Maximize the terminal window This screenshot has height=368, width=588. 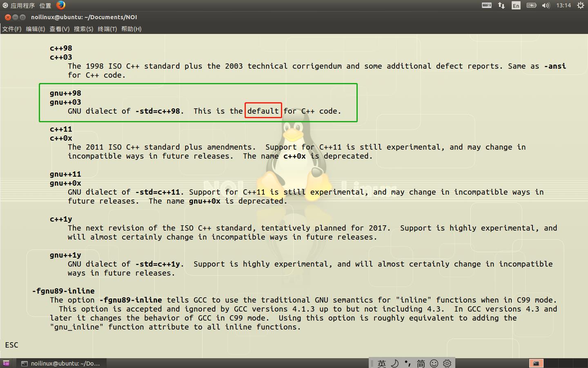click(22, 17)
